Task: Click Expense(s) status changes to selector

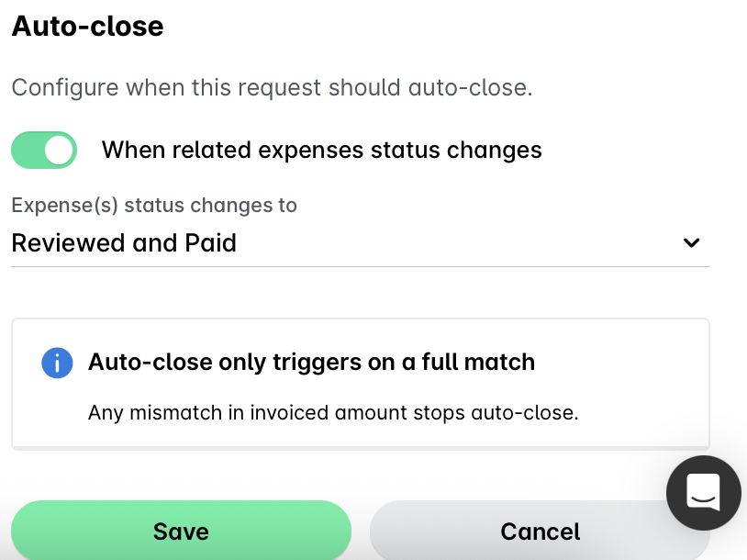Action: pos(358,242)
